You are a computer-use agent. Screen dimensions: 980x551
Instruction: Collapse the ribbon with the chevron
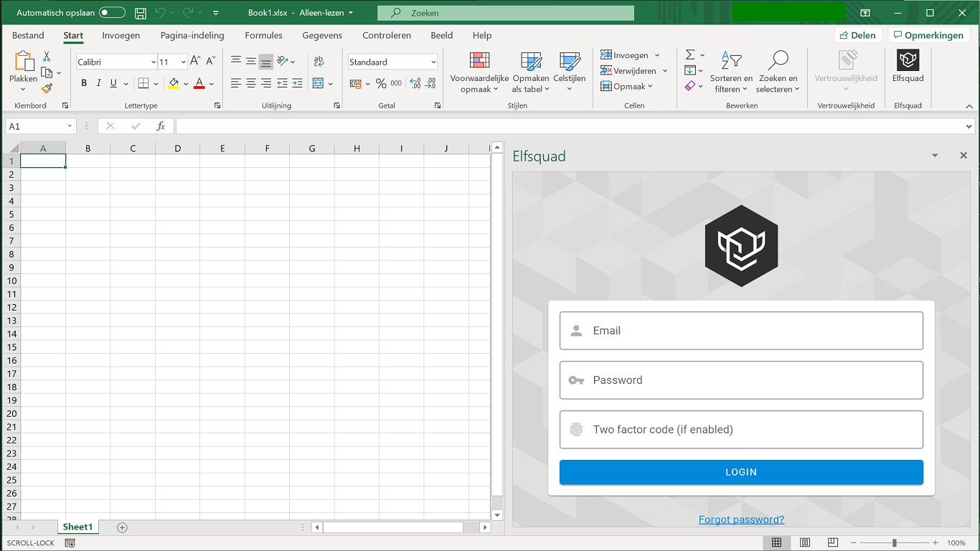(969, 105)
